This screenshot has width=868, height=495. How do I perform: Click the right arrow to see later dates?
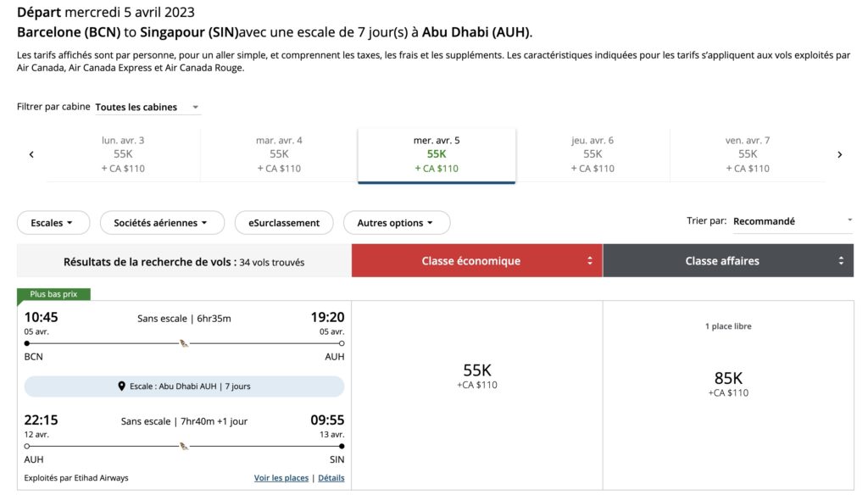840,154
